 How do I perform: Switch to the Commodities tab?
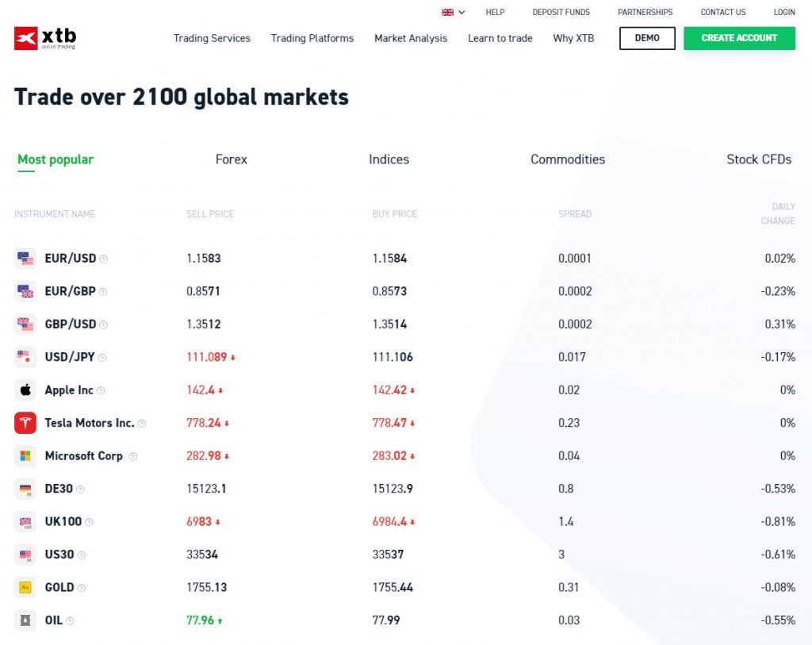[x=568, y=159]
